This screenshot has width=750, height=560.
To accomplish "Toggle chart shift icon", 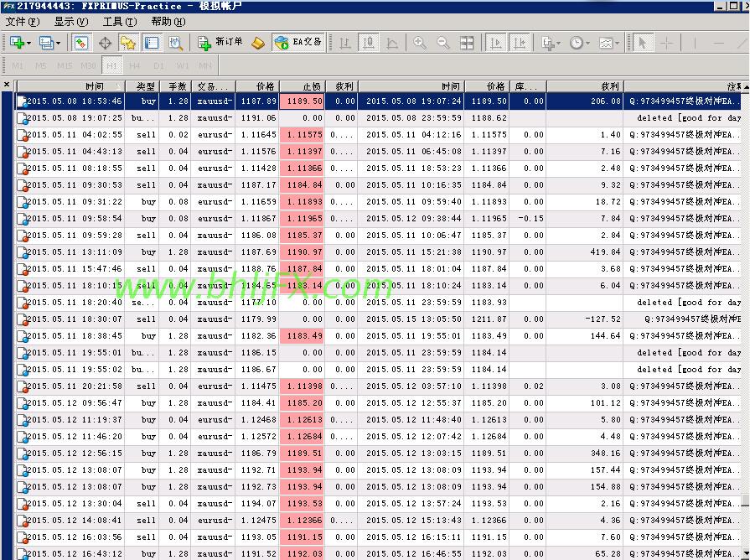I will 520,43.
